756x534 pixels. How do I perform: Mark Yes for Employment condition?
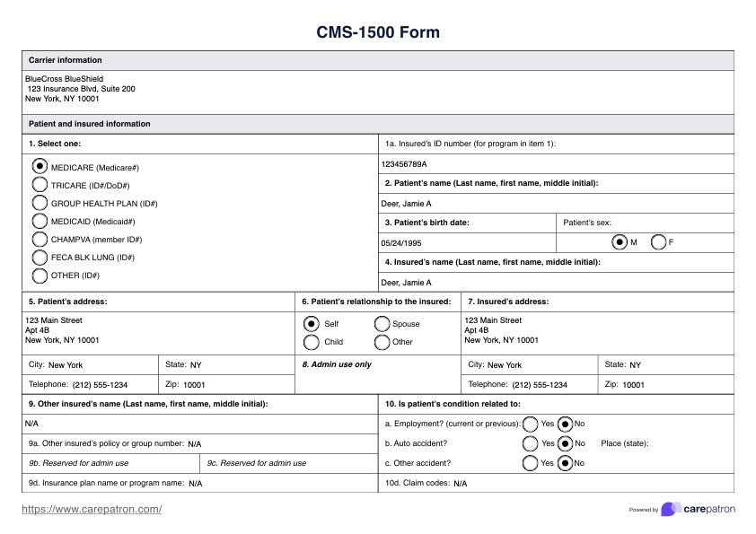coord(531,424)
